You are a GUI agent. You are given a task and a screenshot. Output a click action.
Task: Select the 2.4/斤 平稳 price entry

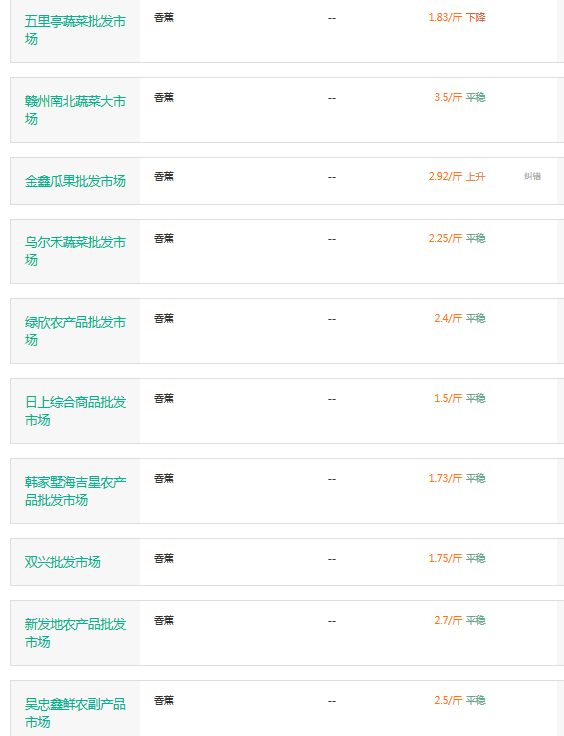coord(460,318)
